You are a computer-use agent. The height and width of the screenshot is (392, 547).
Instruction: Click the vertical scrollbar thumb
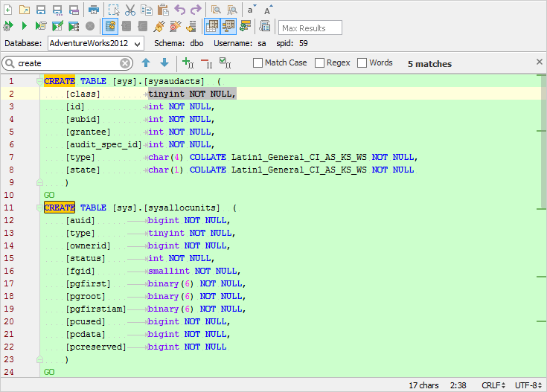[x=543, y=141]
